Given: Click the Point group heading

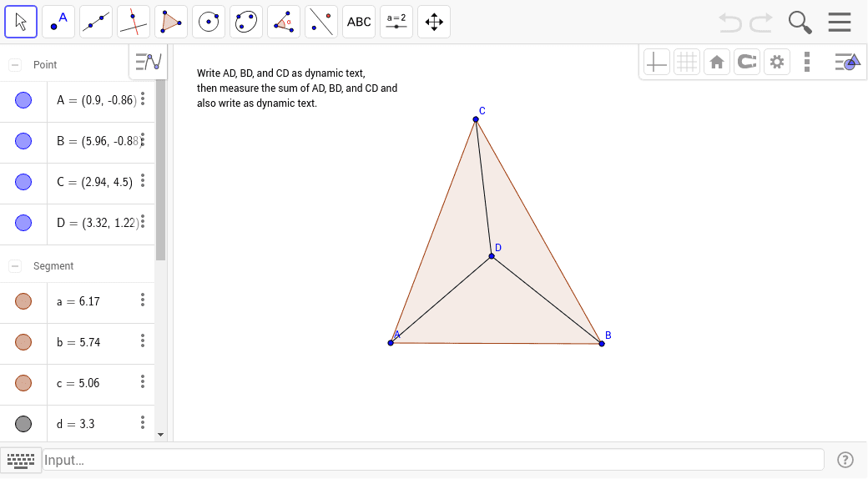Looking at the screenshot, I should tap(45, 65).
